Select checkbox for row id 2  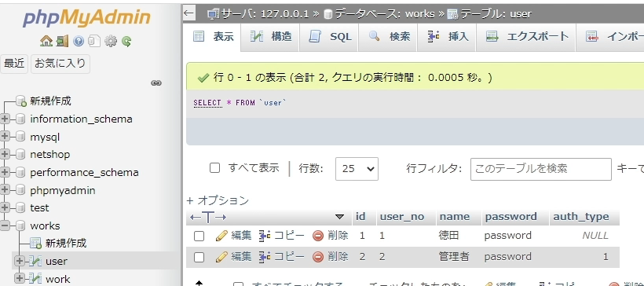point(199,257)
